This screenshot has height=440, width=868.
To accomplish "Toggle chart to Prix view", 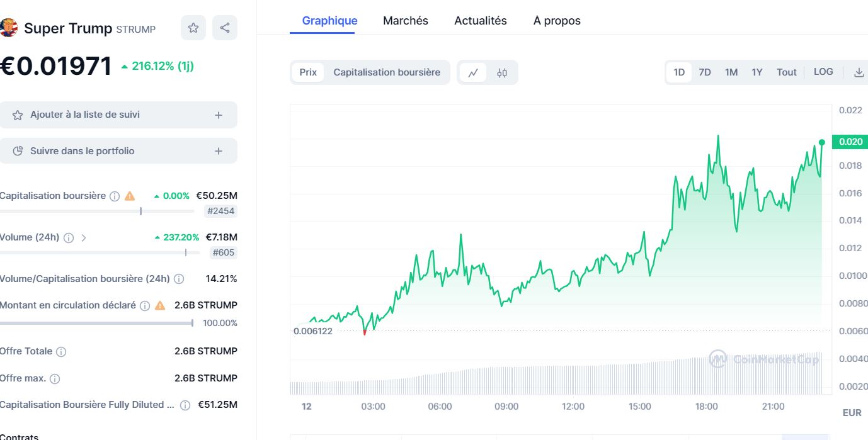I will click(308, 72).
